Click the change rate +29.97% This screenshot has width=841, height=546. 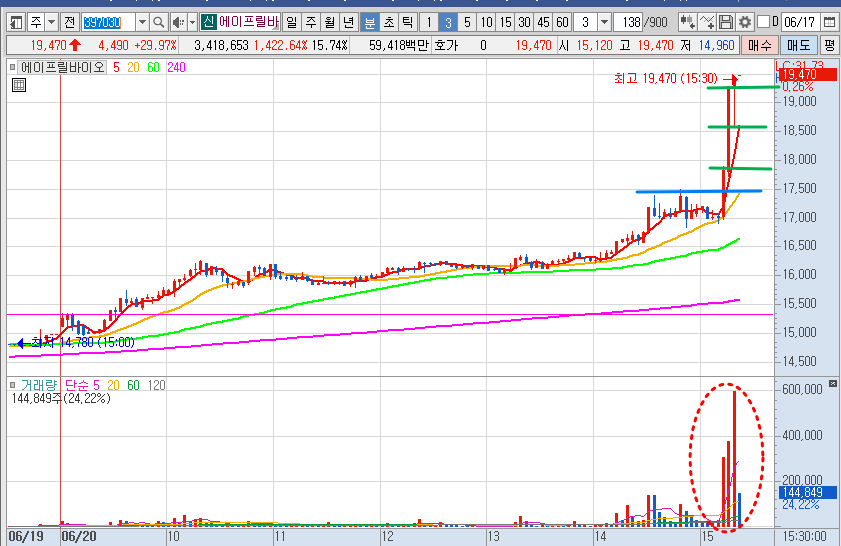point(156,45)
